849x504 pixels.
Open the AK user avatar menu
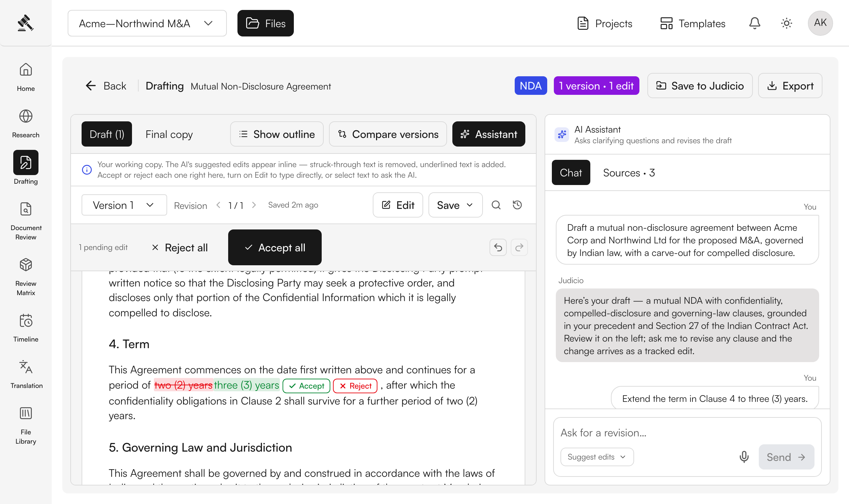(x=820, y=23)
